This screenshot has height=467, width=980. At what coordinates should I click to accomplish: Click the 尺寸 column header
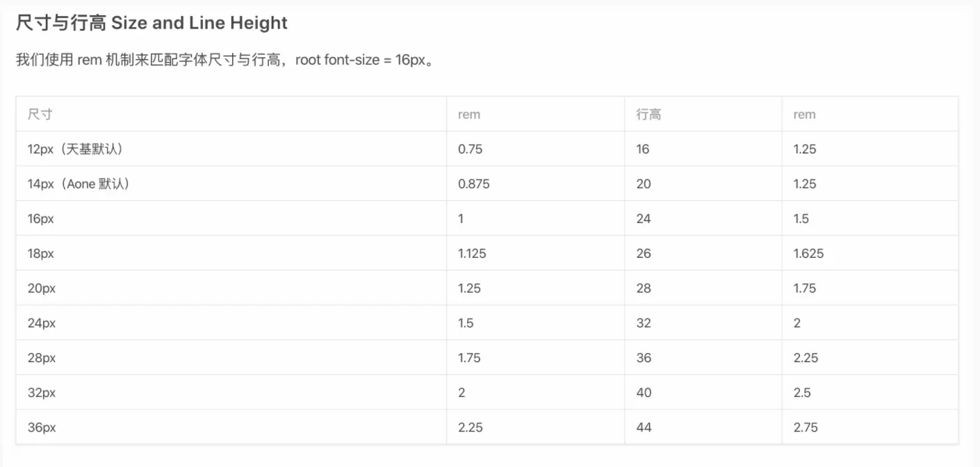click(x=40, y=115)
